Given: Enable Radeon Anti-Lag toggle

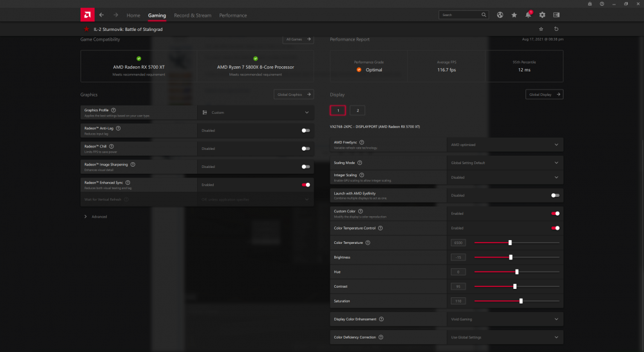Looking at the screenshot, I should pyautogui.click(x=305, y=131).
